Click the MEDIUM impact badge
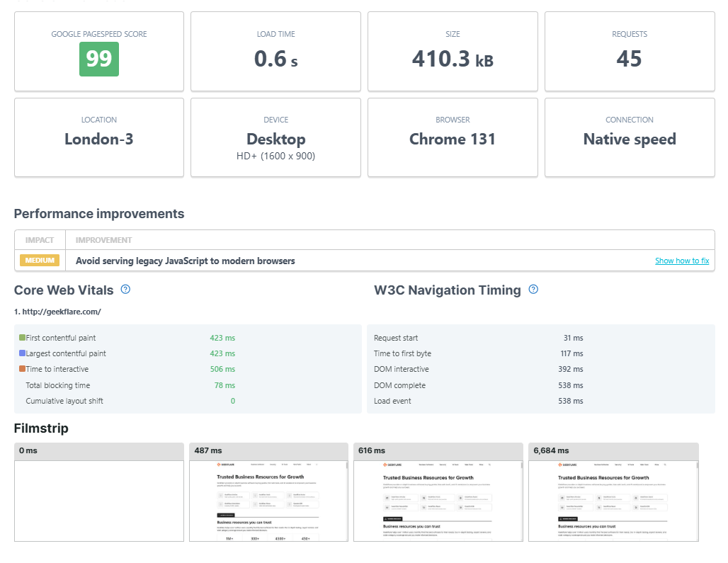 point(40,261)
